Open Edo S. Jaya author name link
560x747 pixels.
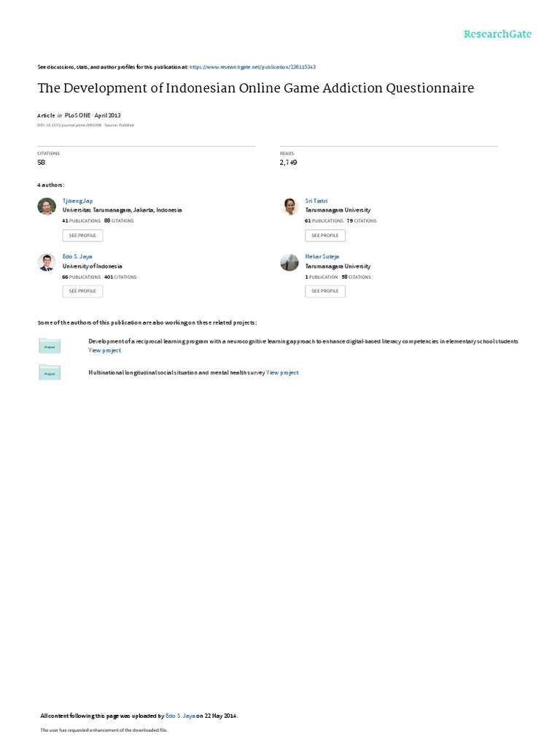[77, 257]
